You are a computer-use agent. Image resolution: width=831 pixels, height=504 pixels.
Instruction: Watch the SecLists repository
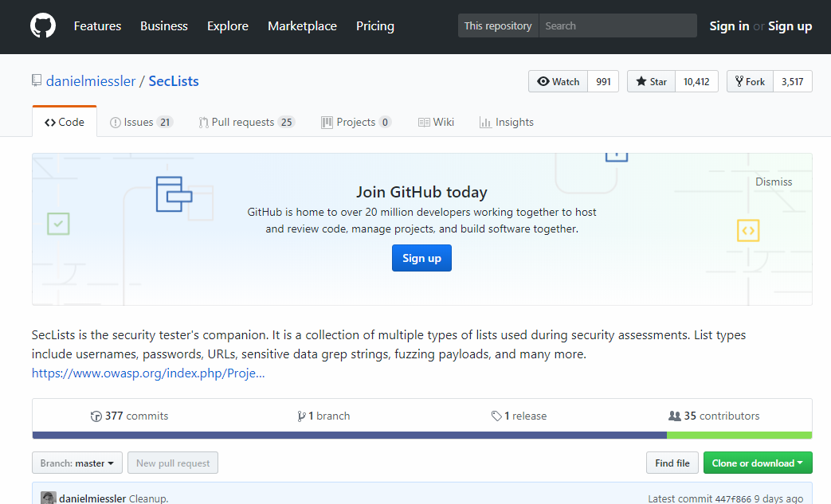[558, 81]
